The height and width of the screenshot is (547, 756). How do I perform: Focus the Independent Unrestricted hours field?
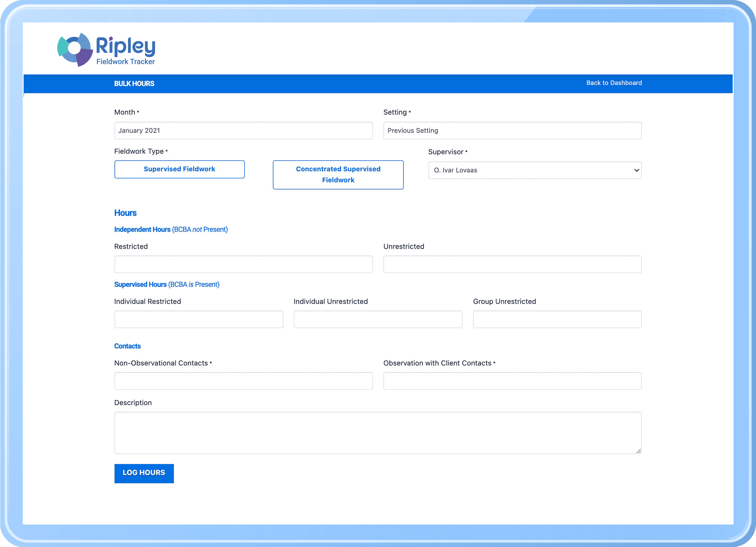(512, 264)
